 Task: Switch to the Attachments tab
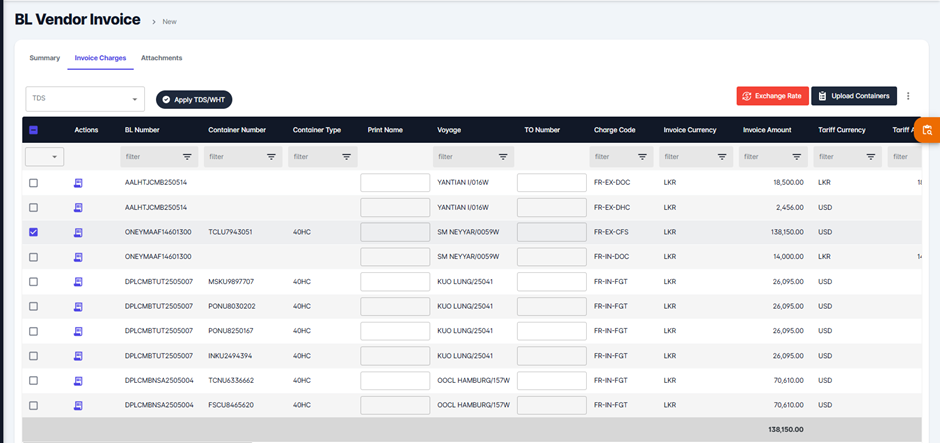tap(161, 58)
